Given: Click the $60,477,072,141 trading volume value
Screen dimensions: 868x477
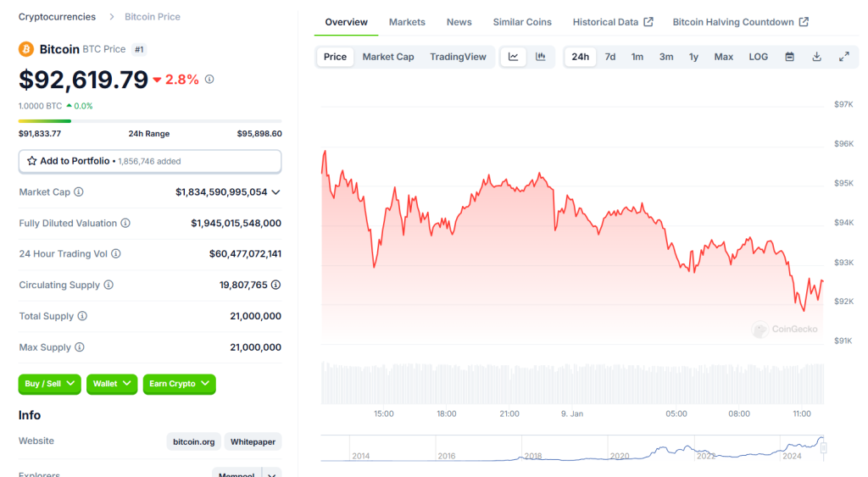Looking at the screenshot, I should click(245, 253).
